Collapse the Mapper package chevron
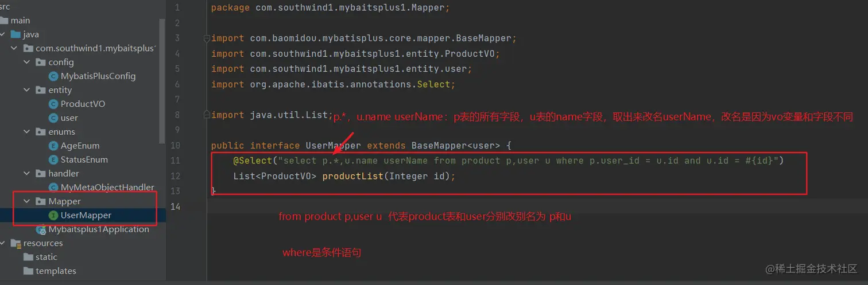Image resolution: width=868 pixels, height=285 pixels. pyautogui.click(x=27, y=201)
